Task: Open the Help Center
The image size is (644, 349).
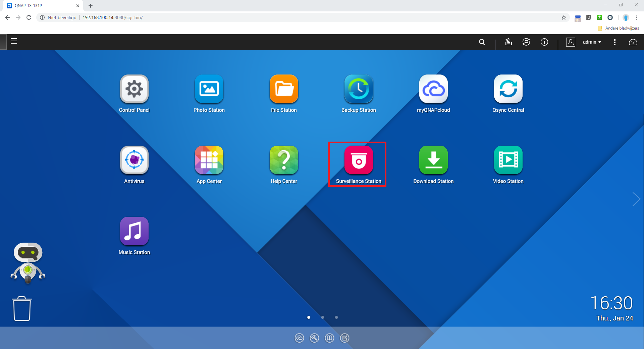Action: [x=284, y=160]
